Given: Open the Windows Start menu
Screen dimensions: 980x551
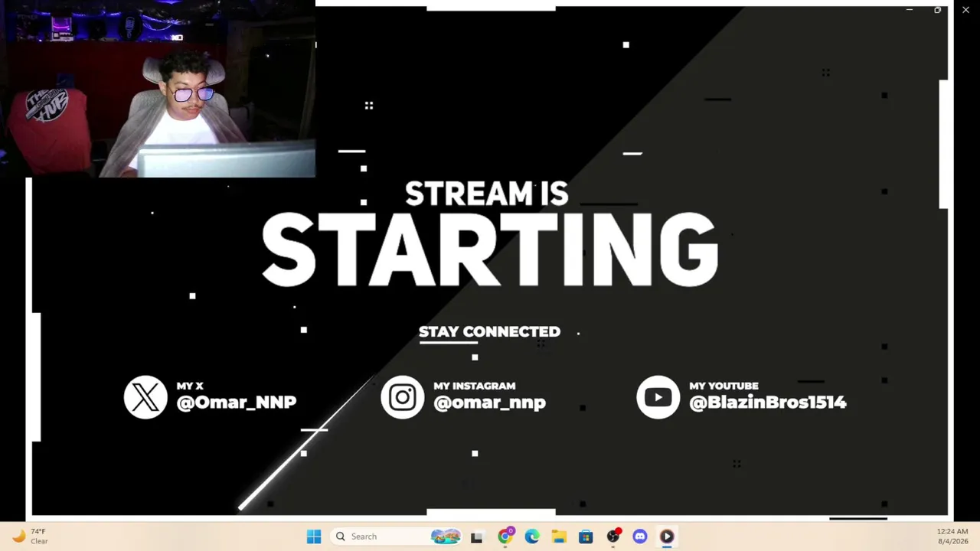Looking at the screenshot, I should pyautogui.click(x=314, y=536).
